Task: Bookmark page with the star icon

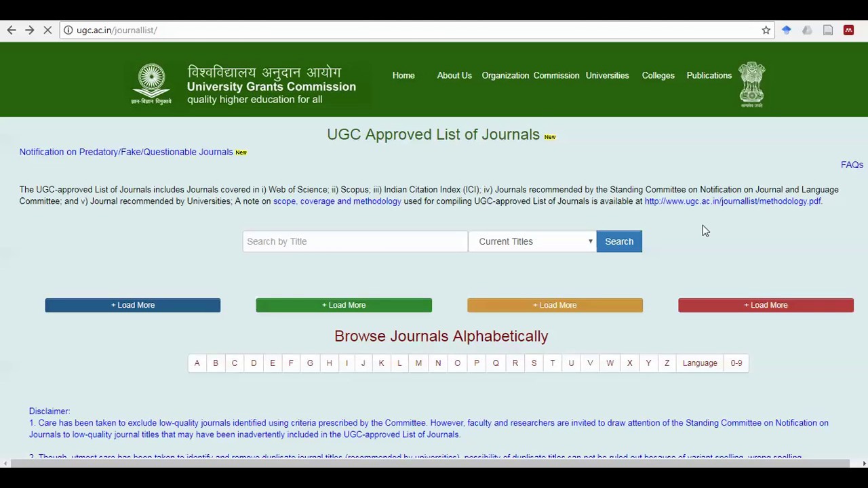Action: click(766, 30)
